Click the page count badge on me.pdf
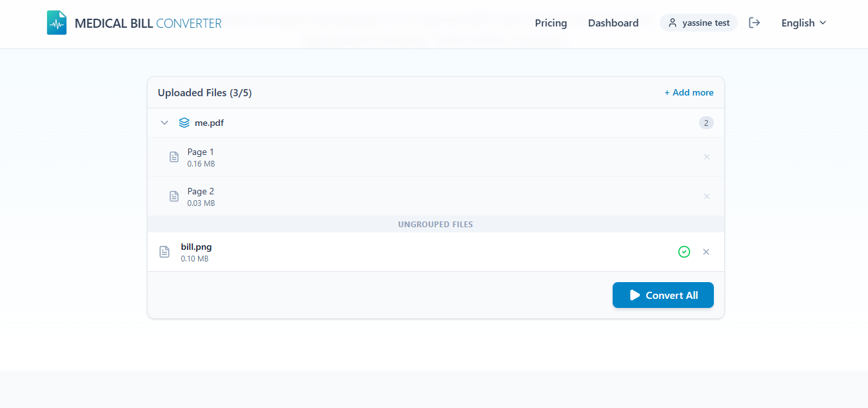The height and width of the screenshot is (408, 868). point(706,122)
